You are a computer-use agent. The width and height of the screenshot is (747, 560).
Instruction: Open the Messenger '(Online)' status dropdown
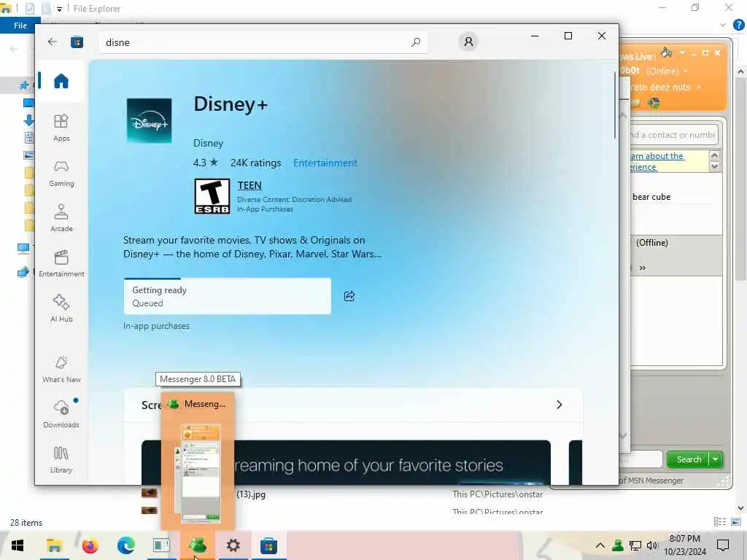click(x=667, y=71)
